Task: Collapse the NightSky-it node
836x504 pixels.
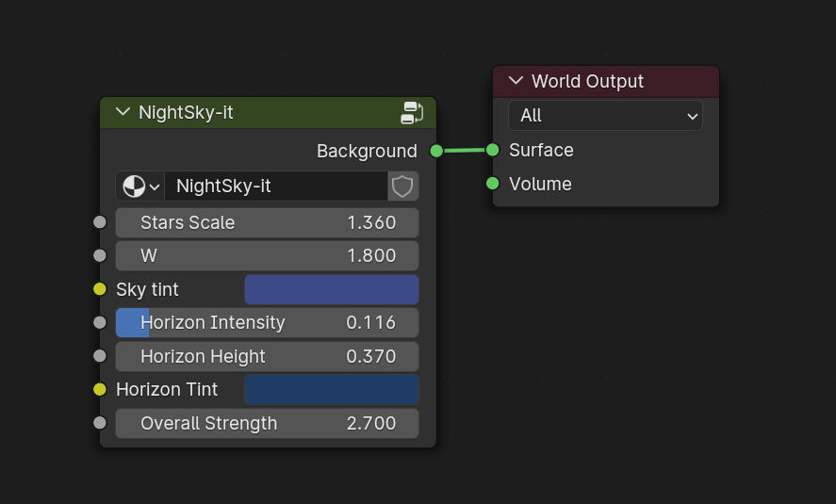Action: click(x=123, y=112)
